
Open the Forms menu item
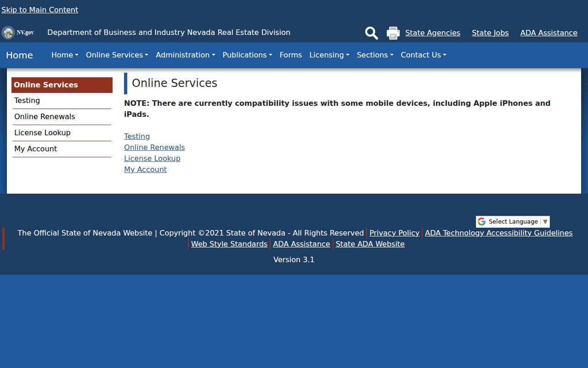coord(291,55)
